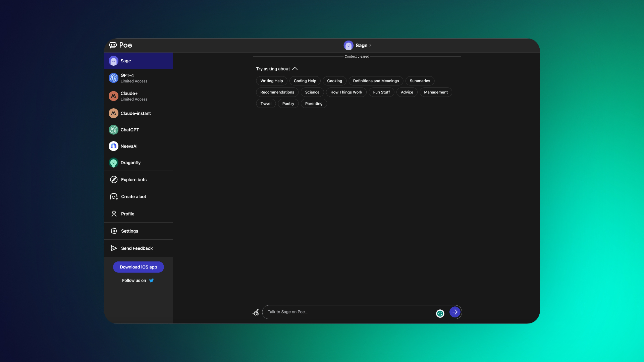Choose the Recommendations suggestion chip
Screen dimensions: 644x362
277,92
